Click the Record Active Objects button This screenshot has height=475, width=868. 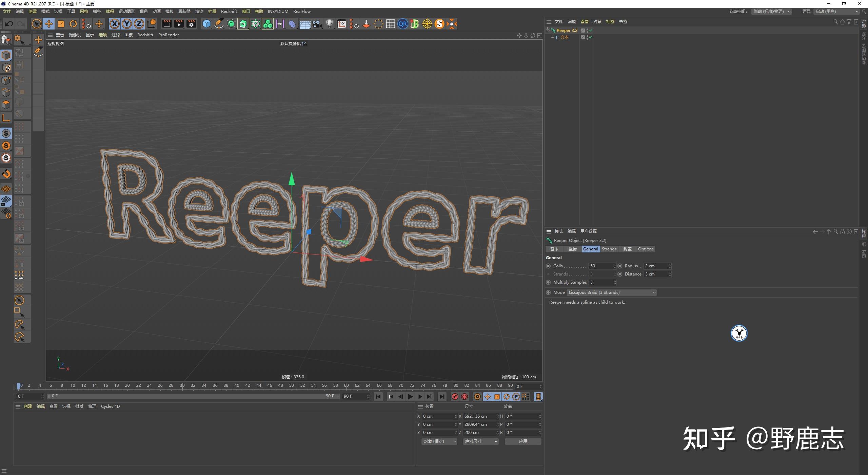455,397
